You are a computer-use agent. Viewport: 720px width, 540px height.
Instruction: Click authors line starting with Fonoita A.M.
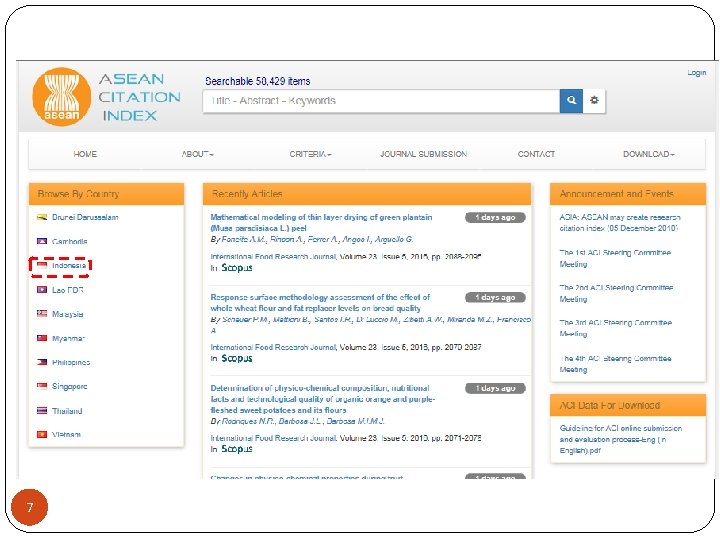point(312,239)
